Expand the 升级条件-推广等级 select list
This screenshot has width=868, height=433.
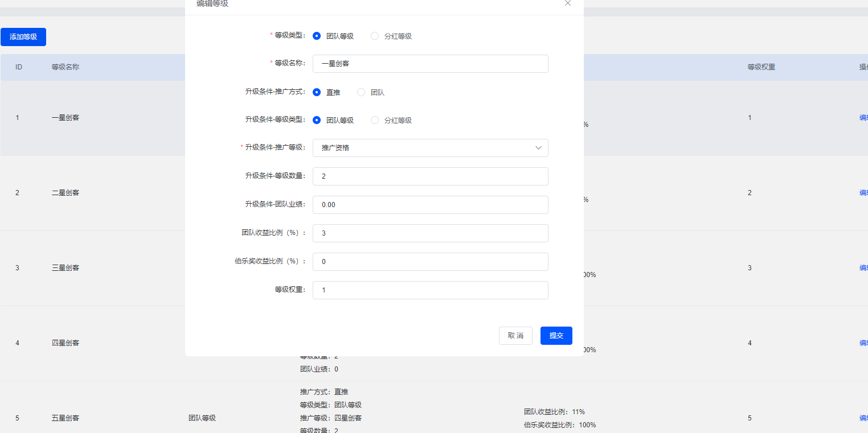[430, 148]
